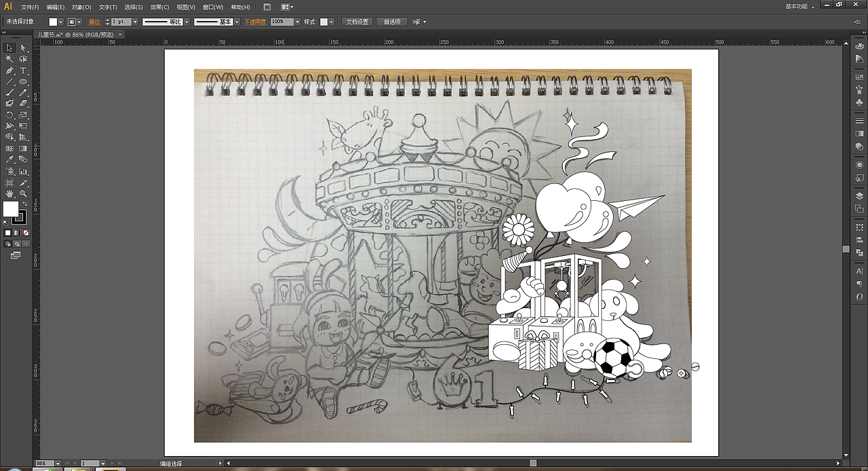
Task: Change the screen mode
Action: [15, 255]
